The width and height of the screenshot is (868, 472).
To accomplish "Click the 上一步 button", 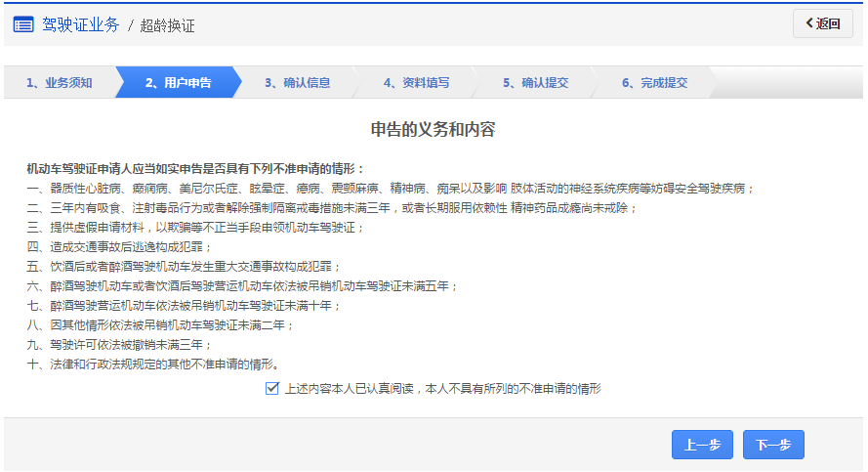I will pyautogui.click(x=702, y=445).
